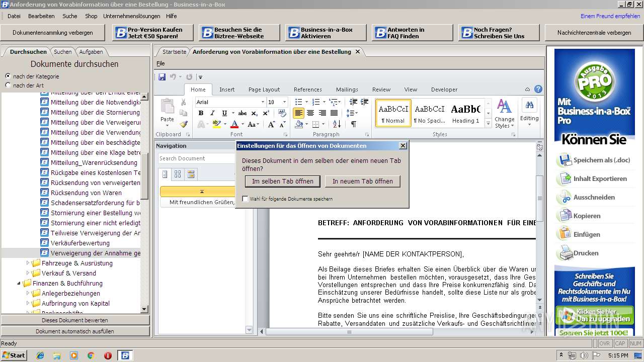Switch to the Insert ribbon tab
The image size is (644, 362).
point(227,89)
